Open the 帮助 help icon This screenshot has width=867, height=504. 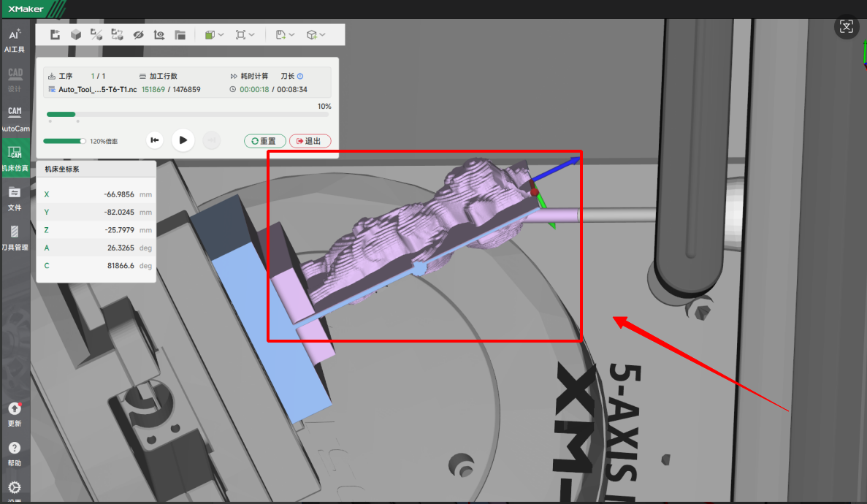pyautogui.click(x=15, y=453)
